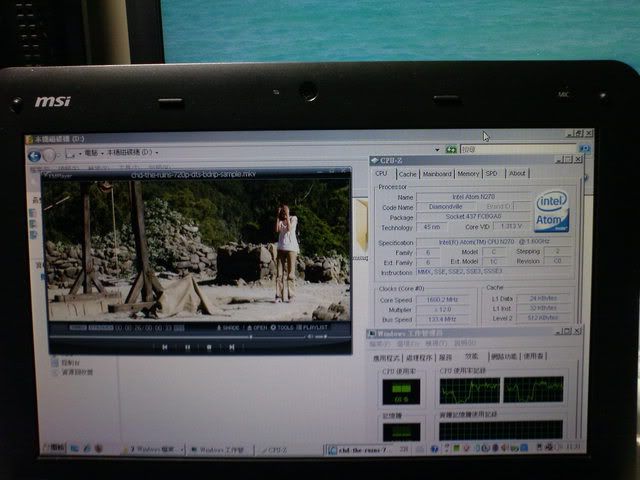
Task: Click OPEN in the video player
Action: pos(257,328)
